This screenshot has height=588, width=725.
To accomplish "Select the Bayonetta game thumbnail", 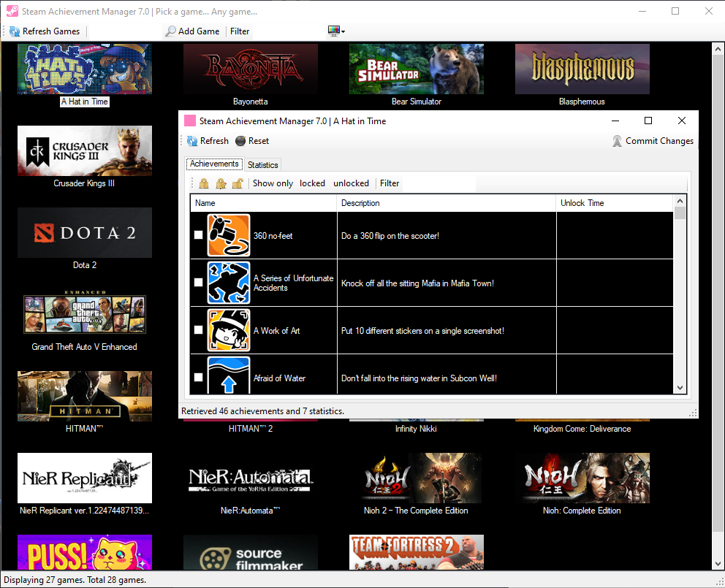I will point(251,69).
